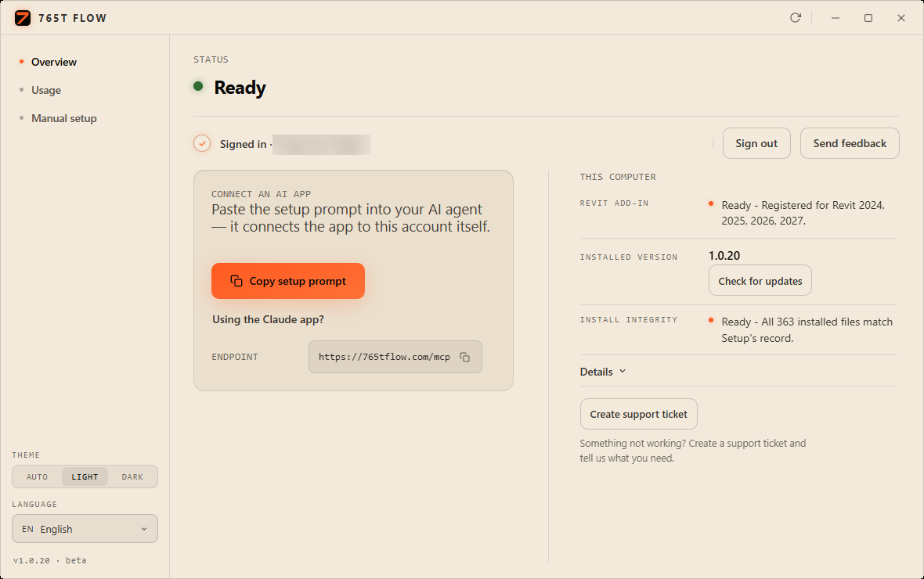
Task: Click the 'Something not working?' help text
Action: coord(692,451)
